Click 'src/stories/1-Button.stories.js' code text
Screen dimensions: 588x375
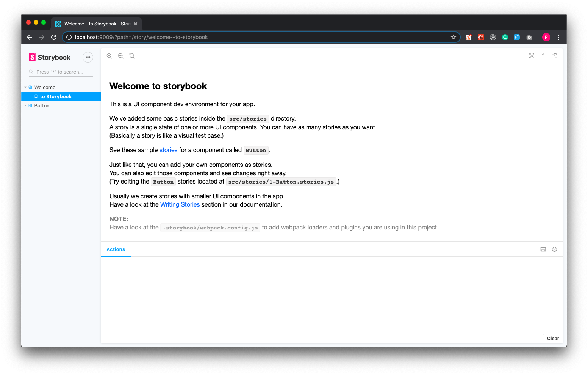click(x=281, y=182)
